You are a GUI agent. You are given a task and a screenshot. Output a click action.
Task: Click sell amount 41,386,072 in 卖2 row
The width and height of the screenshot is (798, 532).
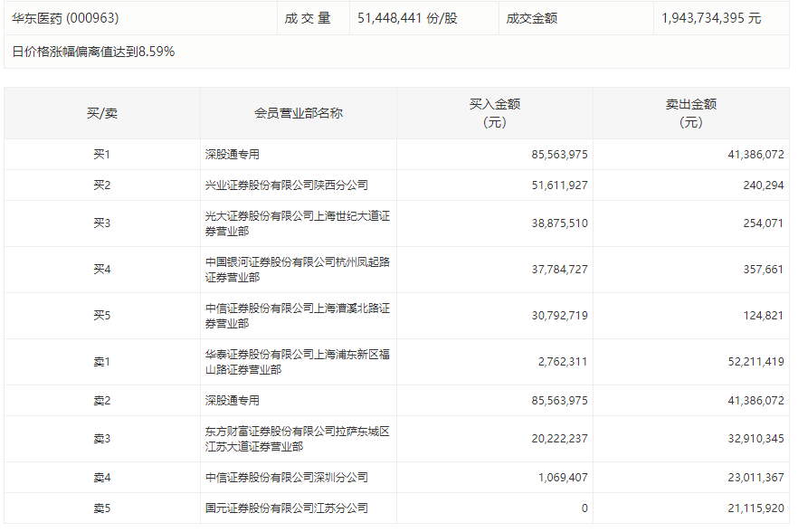(x=755, y=400)
